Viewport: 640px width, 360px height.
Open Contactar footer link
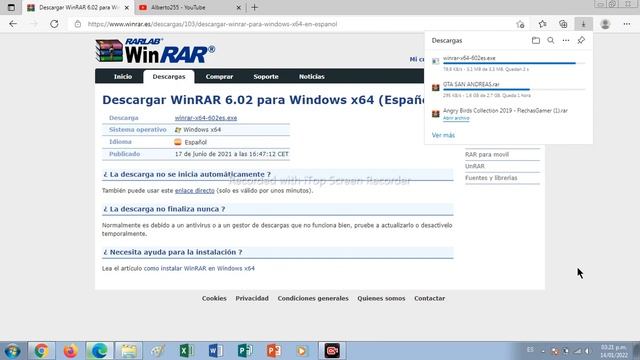pyautogui.click(x=429, y=298)
